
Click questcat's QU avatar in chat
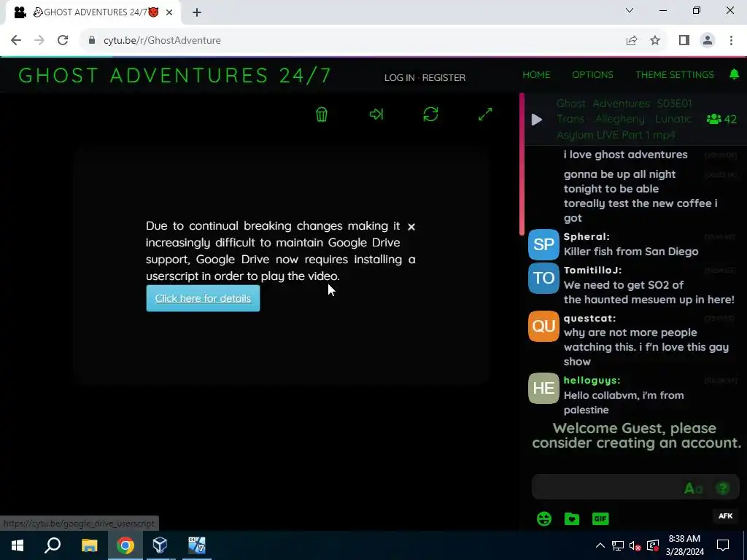click(543, 326)
